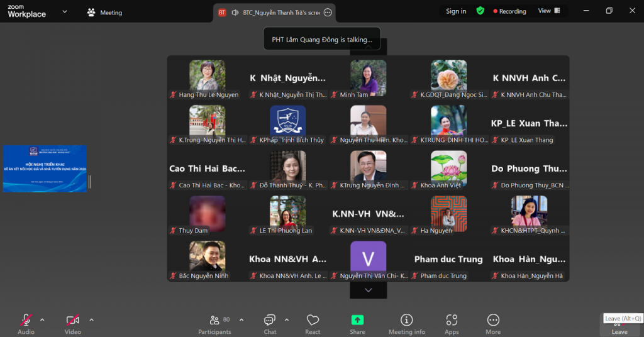The height and width of the screenshot is (337, 644).
Task: Open Meeting info
Action: tap(406, 323)
